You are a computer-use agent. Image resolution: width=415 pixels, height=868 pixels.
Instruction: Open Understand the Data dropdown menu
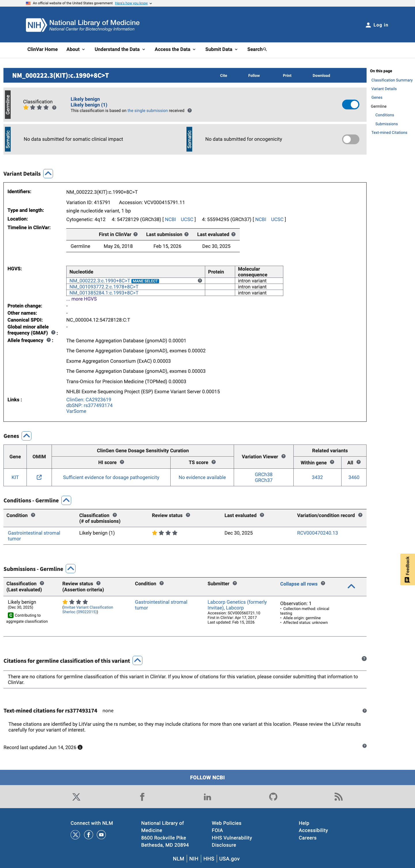click(x=120, y=50)
